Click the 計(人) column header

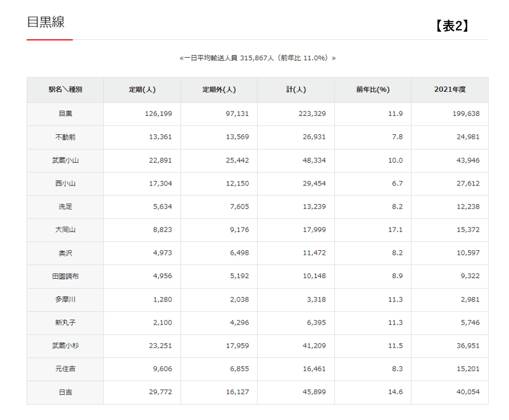click(296, 90)
